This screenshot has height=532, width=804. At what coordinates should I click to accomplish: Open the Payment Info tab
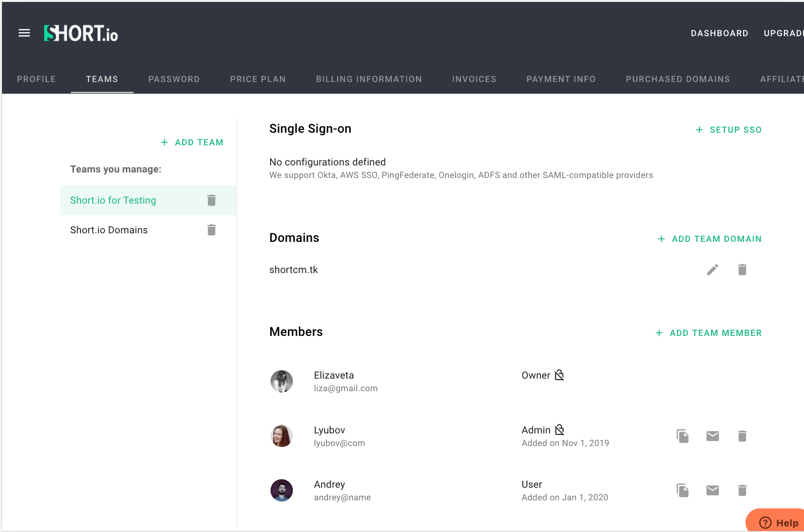point(561,79)
